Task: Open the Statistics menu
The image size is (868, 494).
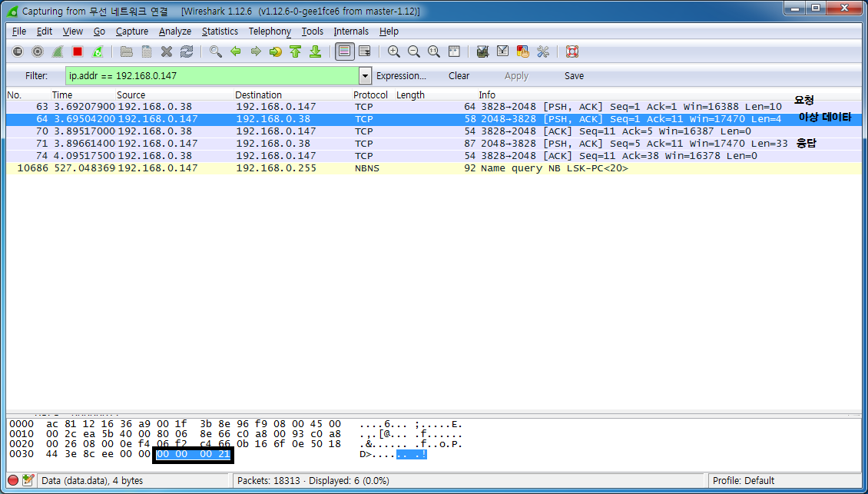Action: pyautogui.click(x=220, y=31)
